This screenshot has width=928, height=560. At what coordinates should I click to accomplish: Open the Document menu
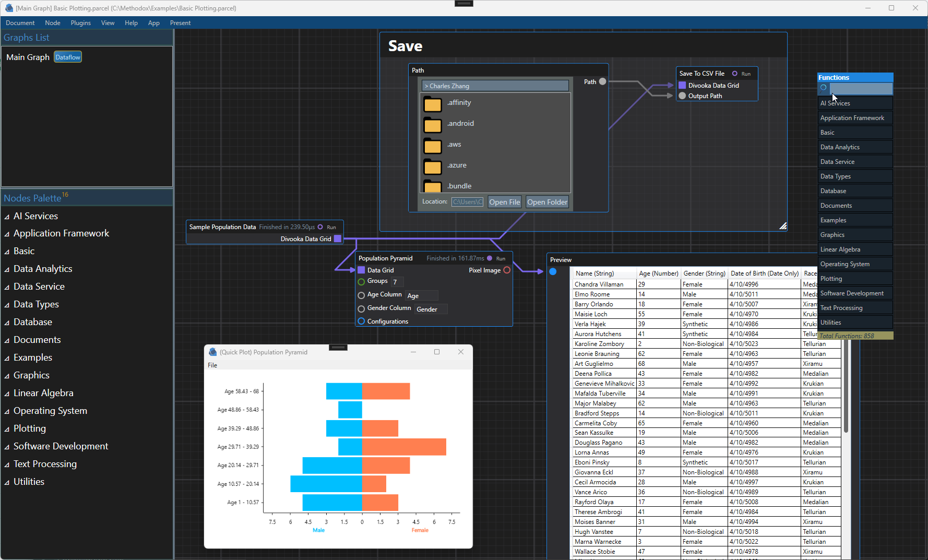pyautogui.click(x=20, y=23)
